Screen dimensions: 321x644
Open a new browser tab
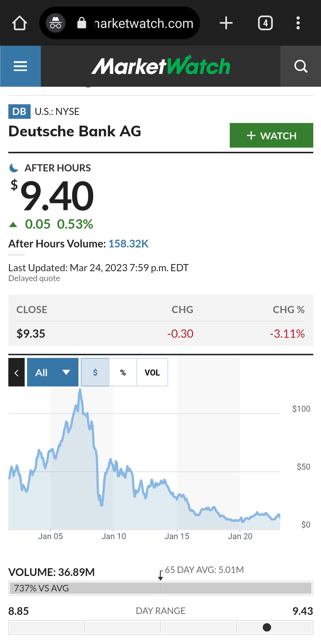coord(226,23)
